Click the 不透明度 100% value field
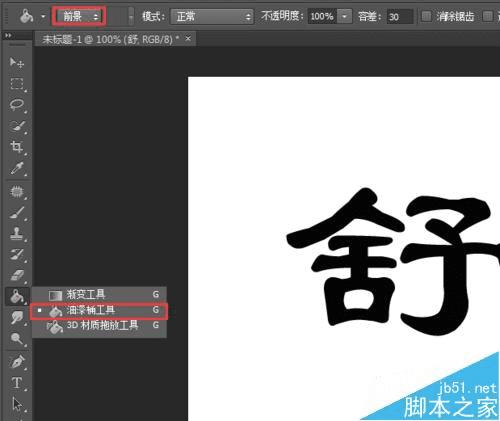Screen dimensions: 500x421 (x=322, y=16)
